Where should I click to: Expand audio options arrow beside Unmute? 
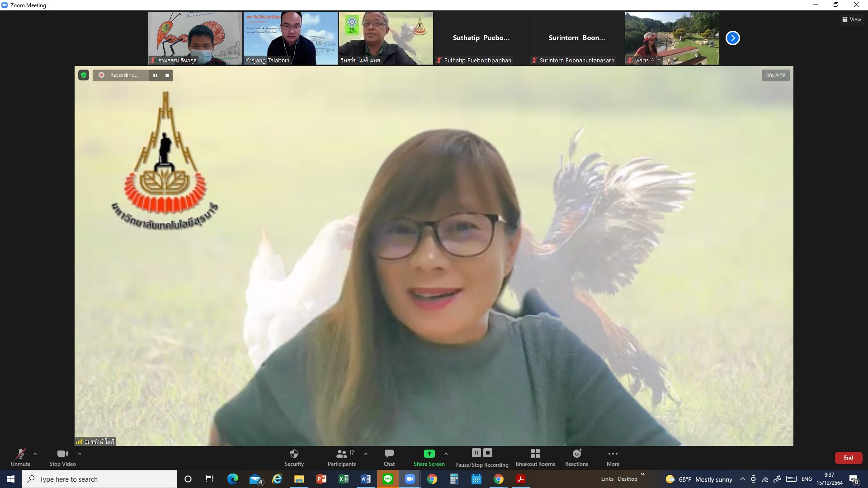(35, 454)
